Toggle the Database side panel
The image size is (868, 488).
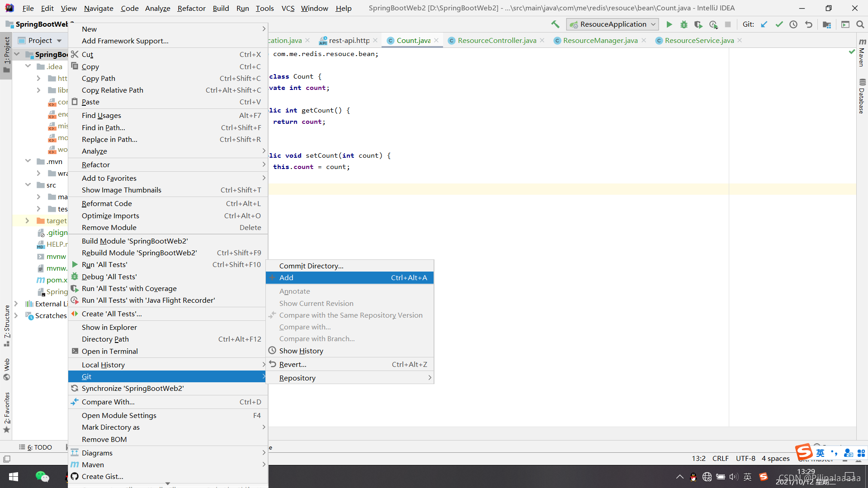(862, 96)
